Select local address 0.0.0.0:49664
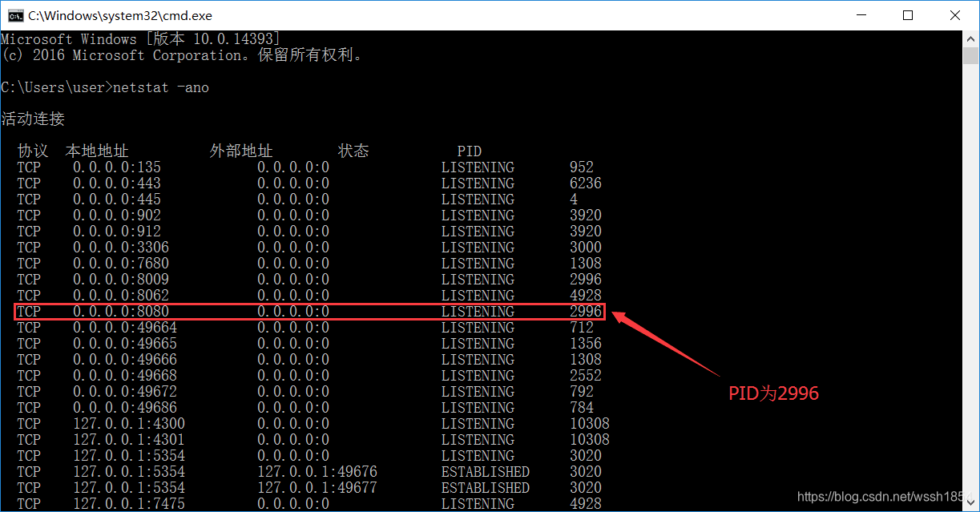Image resolution: width=980 pixels, height=512 pixels. pos(125,328)
